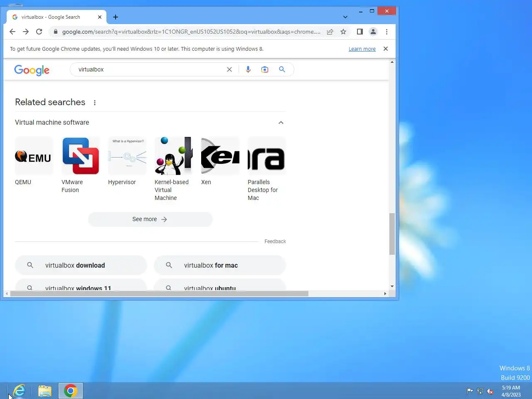Open the VMware Fusion logo thumbnail
Image resolution: width=532 pixels, height=399 pixels.
(81, 156)
